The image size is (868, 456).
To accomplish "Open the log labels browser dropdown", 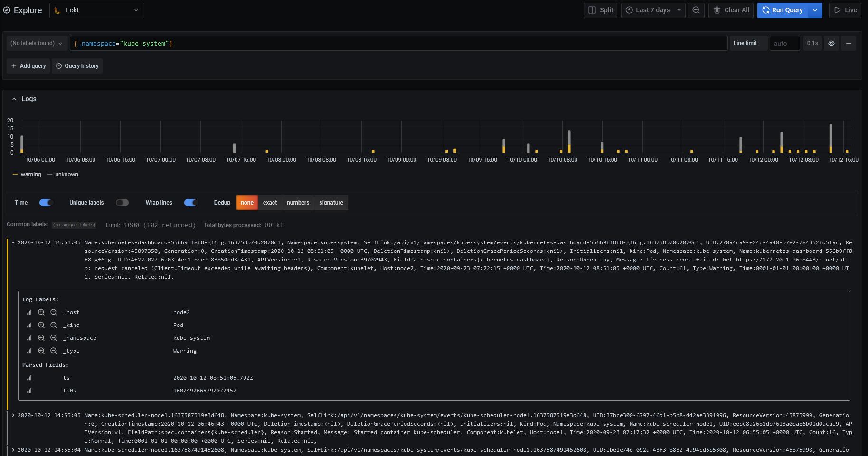I will pyautogui.click(x=37, y=43).
